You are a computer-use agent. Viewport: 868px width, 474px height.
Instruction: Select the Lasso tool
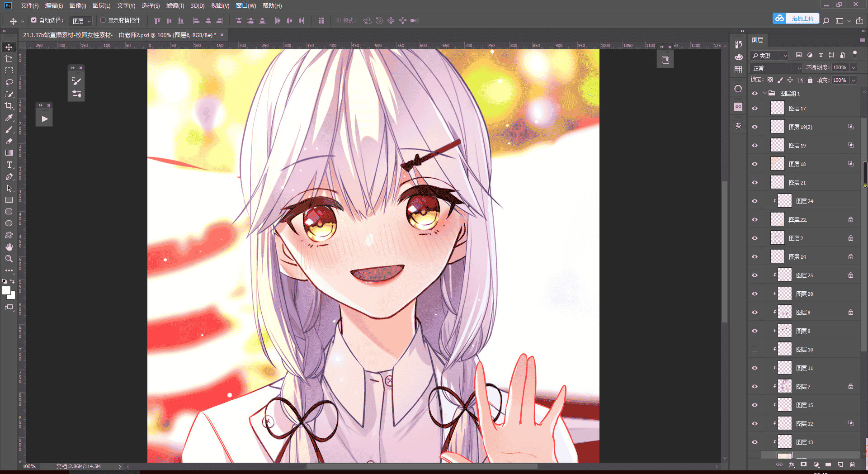click(x=9, y=82)
